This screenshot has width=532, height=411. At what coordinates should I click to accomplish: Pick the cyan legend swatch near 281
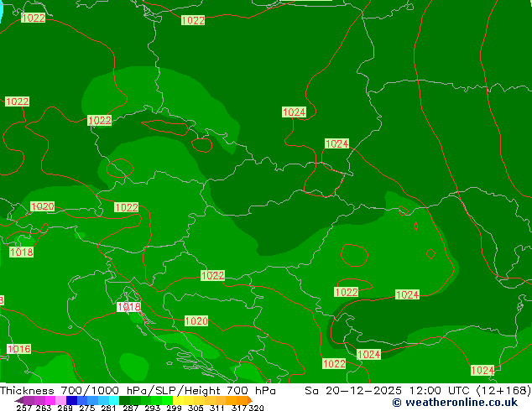click(x=114, y=400)
